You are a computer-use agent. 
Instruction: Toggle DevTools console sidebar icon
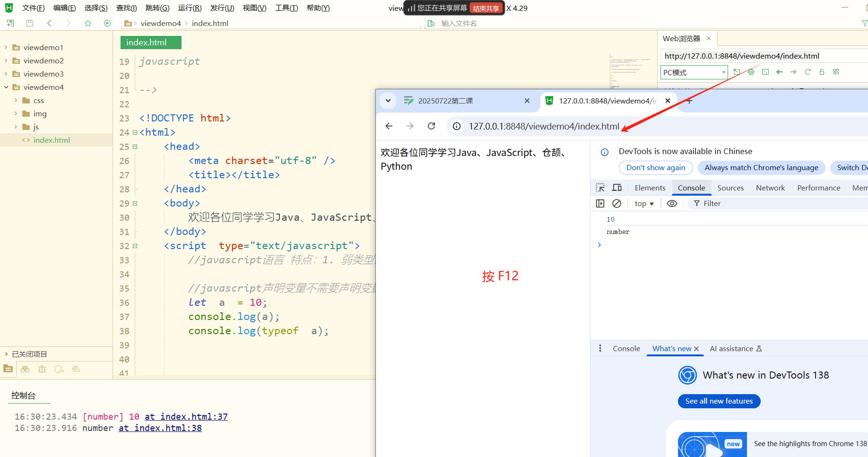[x=600, y=203]
